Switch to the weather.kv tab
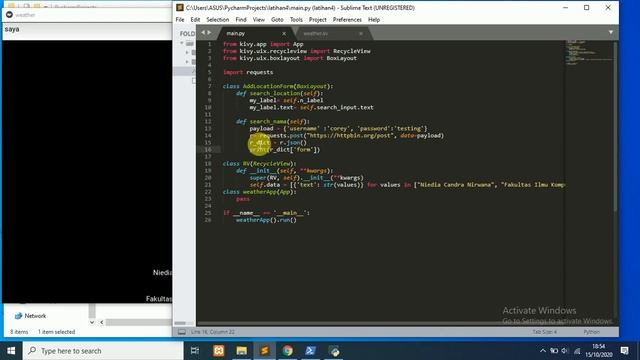Screen dimensions: 640x360 [x=316, y=33]
